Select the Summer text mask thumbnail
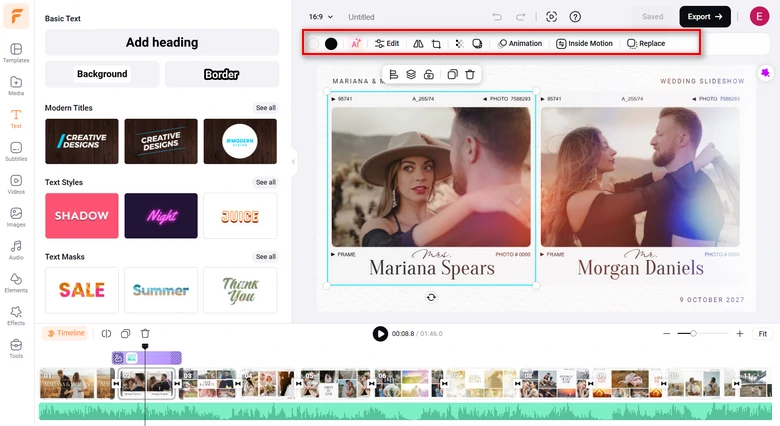 161,290
